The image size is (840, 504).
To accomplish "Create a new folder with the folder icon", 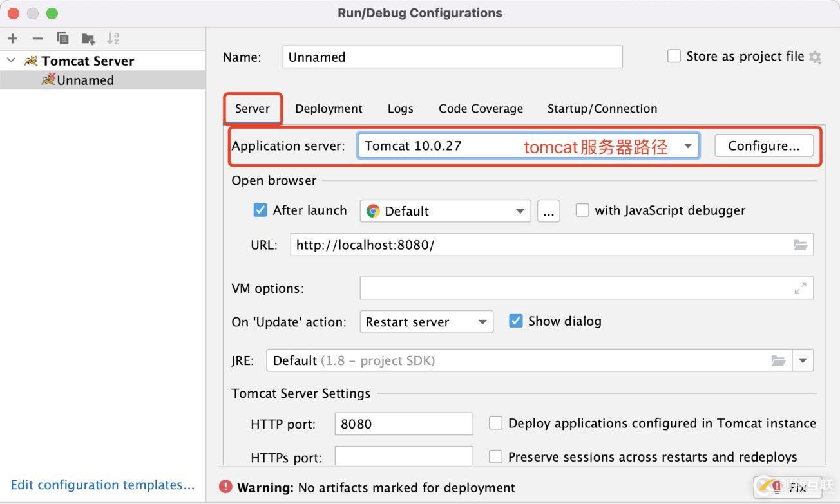I will 88,39.
